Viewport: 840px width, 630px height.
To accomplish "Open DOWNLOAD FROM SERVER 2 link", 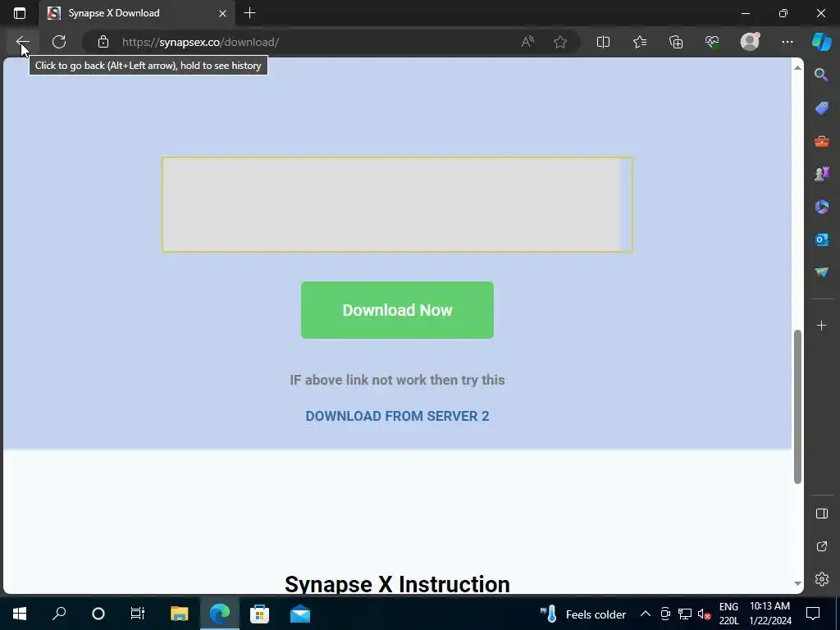I will pyautogui.click(x=398, y=416).
